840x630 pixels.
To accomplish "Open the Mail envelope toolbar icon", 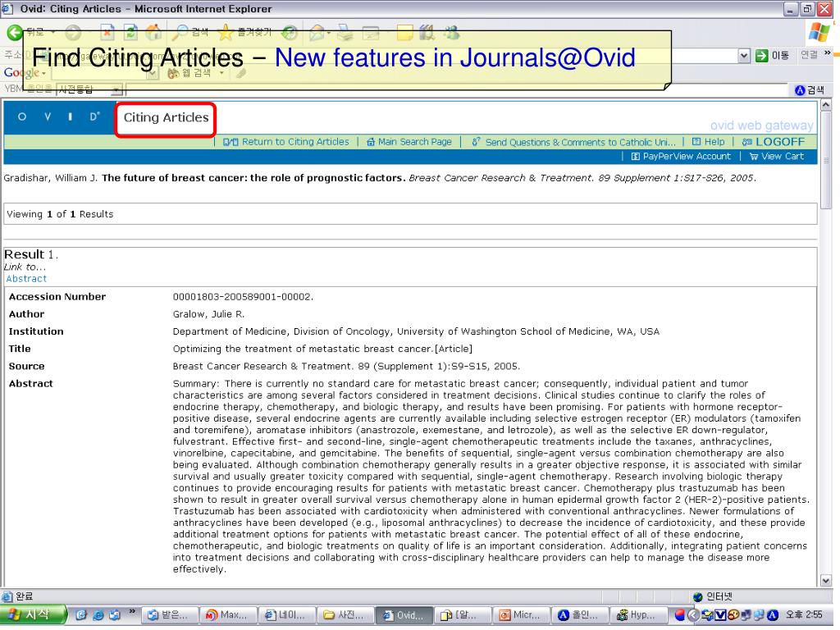I will [x=317, y=33].
